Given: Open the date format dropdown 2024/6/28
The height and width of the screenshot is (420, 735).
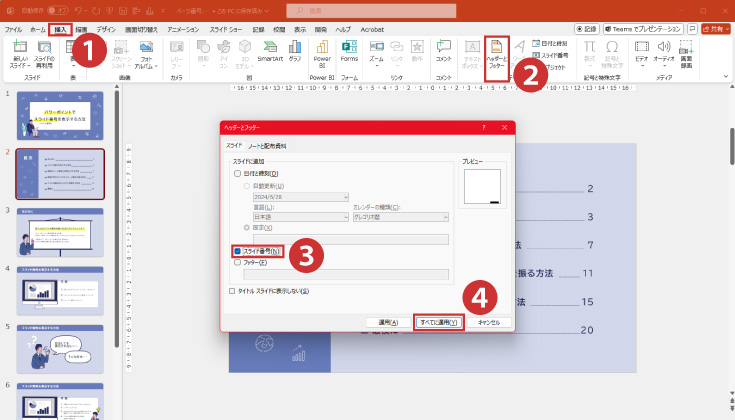Looking at the screenshot, I should tap(301, 197).
